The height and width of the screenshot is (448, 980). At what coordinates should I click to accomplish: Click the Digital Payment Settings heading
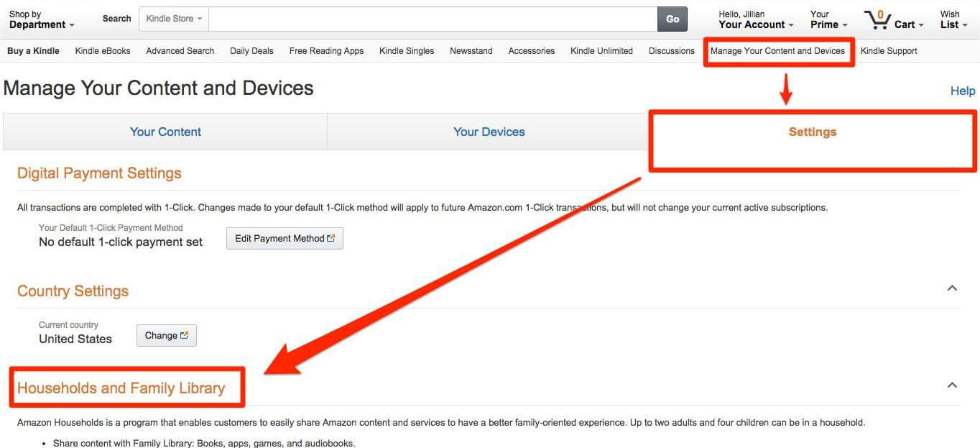coord(99,173)
